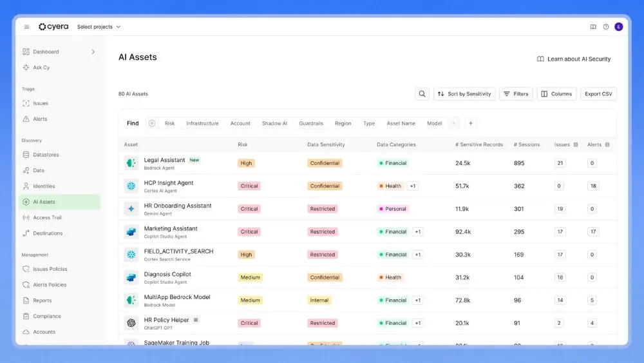Select the Type filter chip

(x=369, y=123)
